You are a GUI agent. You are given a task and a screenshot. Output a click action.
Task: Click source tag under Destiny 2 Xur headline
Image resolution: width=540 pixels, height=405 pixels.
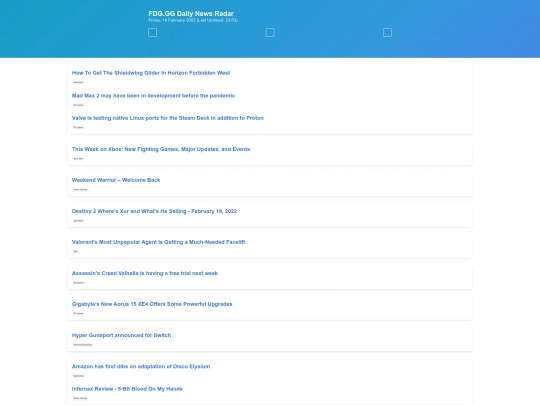[78, 221]
